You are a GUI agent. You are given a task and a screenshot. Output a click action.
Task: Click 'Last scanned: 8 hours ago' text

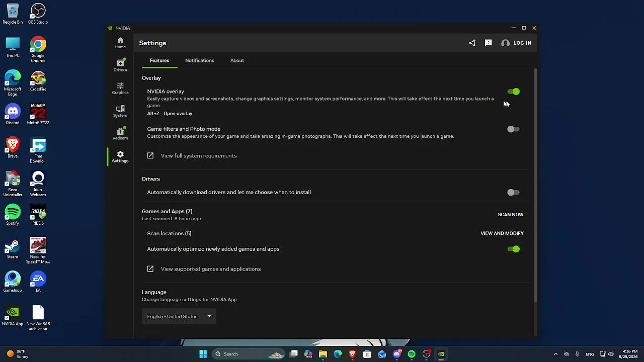172,219
